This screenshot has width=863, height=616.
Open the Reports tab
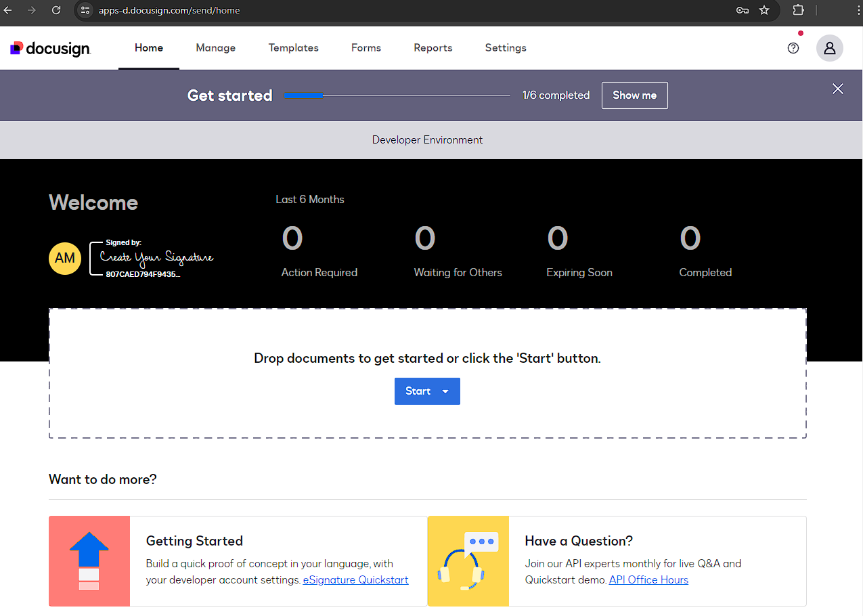pos(433,48)
